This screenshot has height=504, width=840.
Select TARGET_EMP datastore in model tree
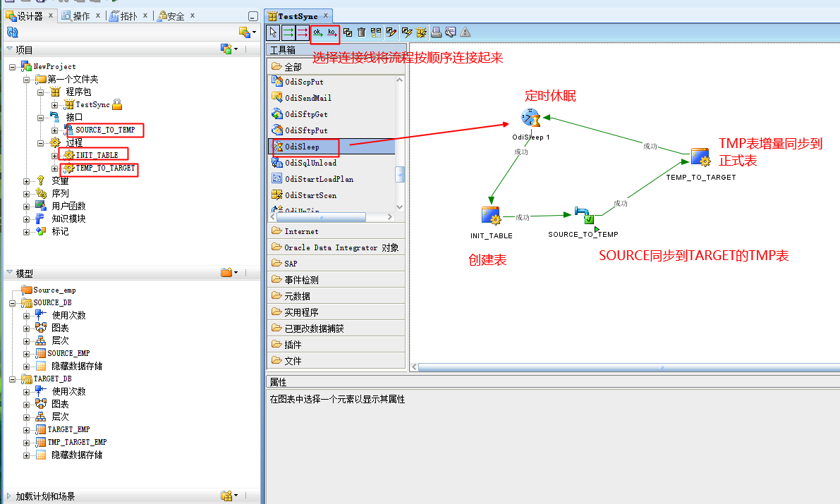pos(68,429)
